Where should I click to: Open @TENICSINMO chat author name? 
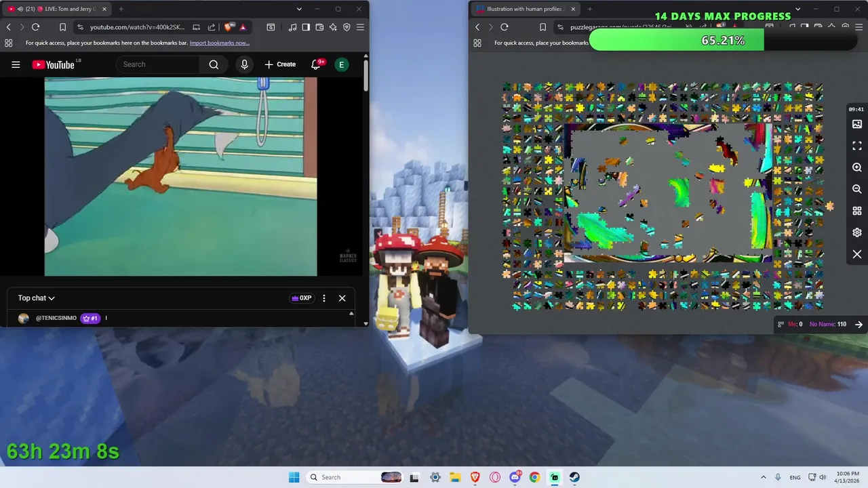point(56,318)
